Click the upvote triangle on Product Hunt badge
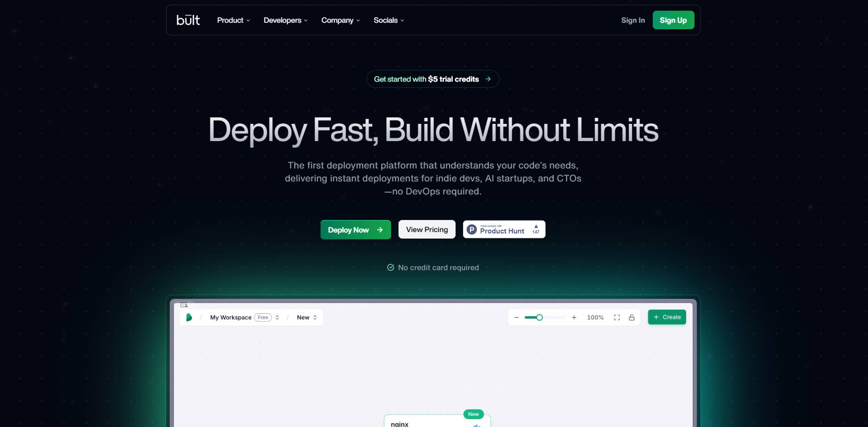The image size is (868, 427). pos(536,226)
